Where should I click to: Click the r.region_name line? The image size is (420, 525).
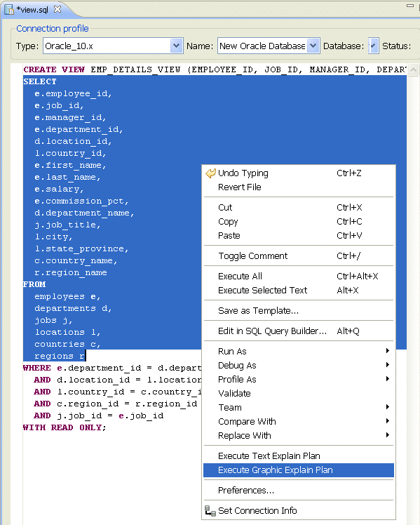coord(70,272)
